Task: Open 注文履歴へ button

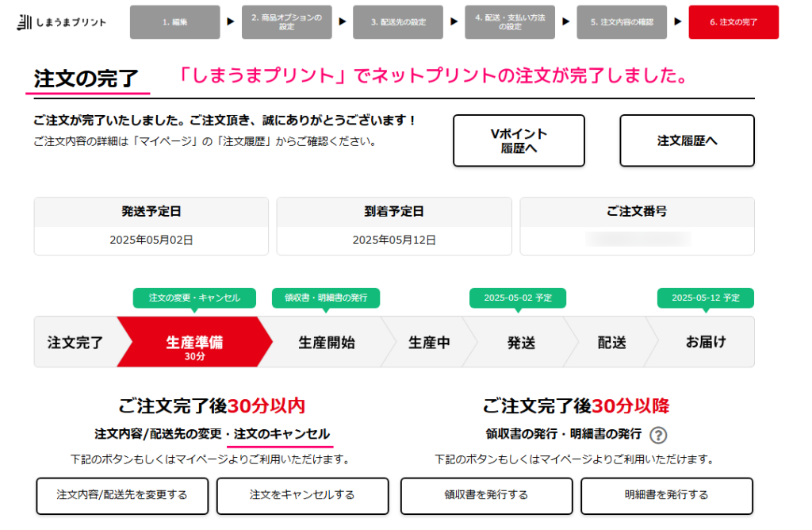Action: (x=687, y=140)
